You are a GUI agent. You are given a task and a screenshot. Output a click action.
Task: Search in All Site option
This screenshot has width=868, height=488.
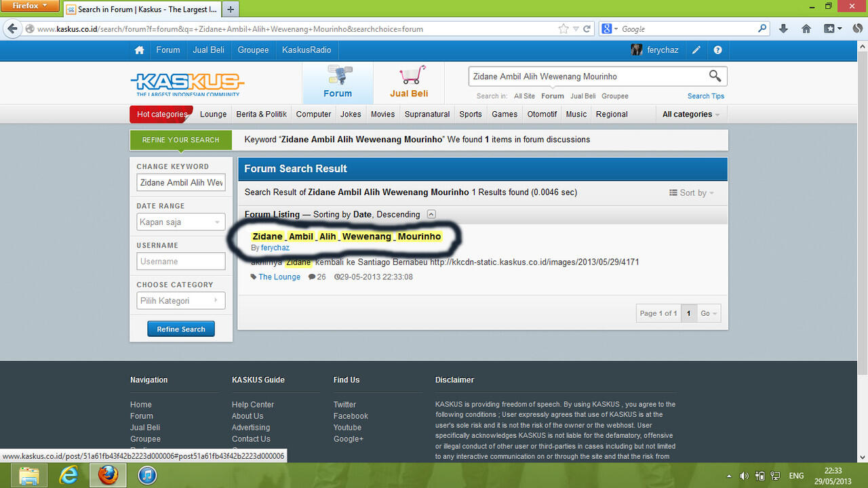point(524,96)
